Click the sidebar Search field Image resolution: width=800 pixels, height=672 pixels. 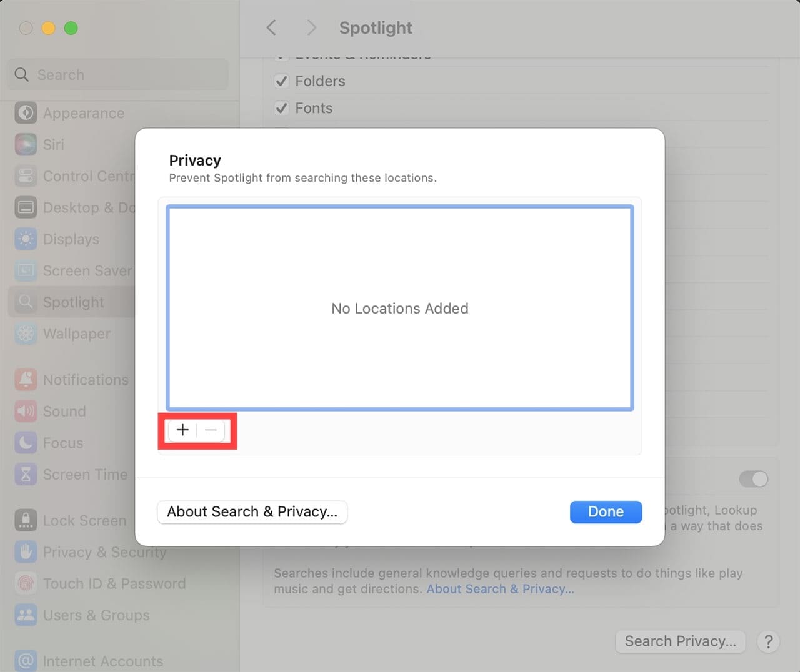tap(118, 74)
